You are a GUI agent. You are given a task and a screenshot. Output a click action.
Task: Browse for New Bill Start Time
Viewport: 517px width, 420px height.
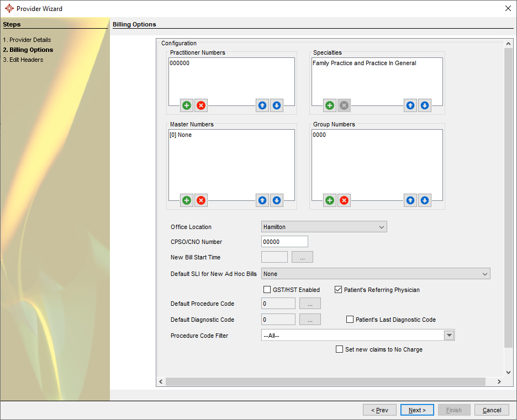tap(302, 257)
